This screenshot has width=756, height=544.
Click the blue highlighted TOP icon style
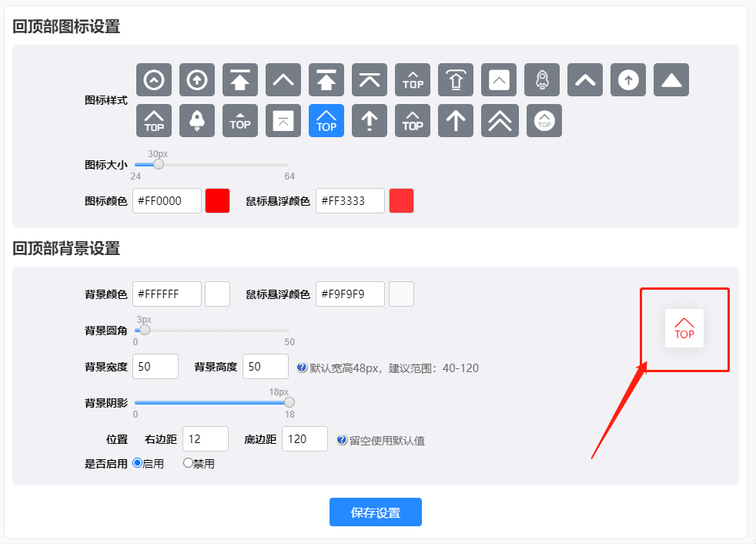pos(326,121)
